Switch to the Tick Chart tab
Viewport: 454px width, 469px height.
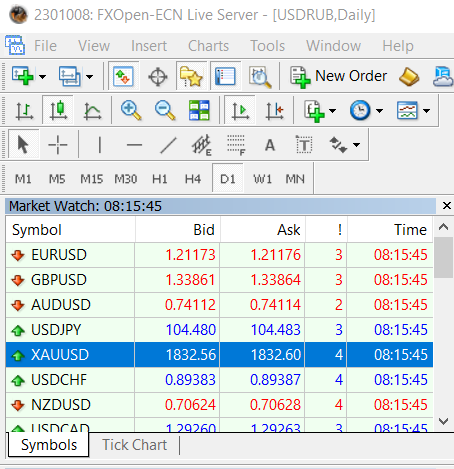tap(135, 445)
